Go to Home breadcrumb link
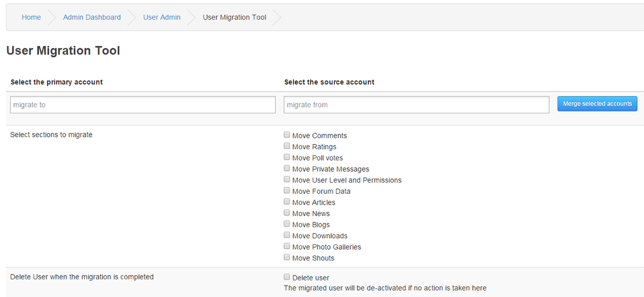Viewport: 644px width, 297px height. pyautogui.click(x=31, y=17)
